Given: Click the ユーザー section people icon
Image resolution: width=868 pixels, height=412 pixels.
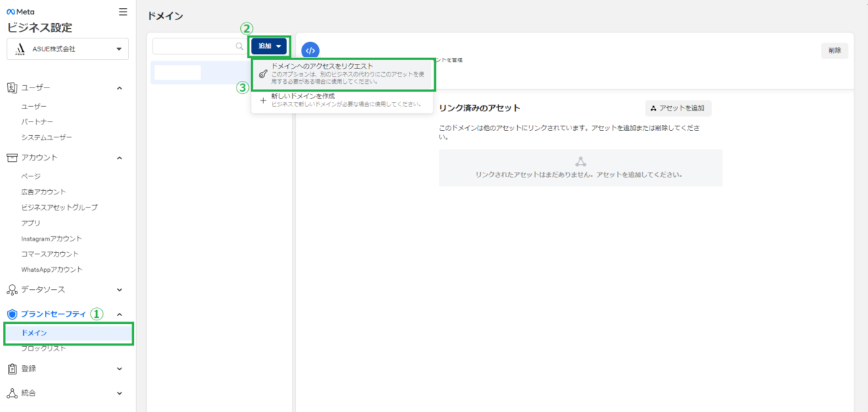Looking at the screenshot, I should (x=12, y=87).
